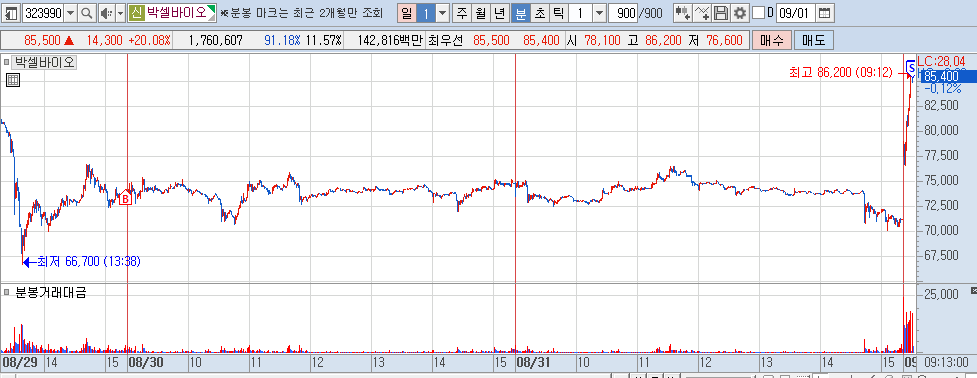This screenshot has width=977, height=378.
Task: Expand the sound options dropdown arrow
Action: pyautogui.click(x=120, y=12)
